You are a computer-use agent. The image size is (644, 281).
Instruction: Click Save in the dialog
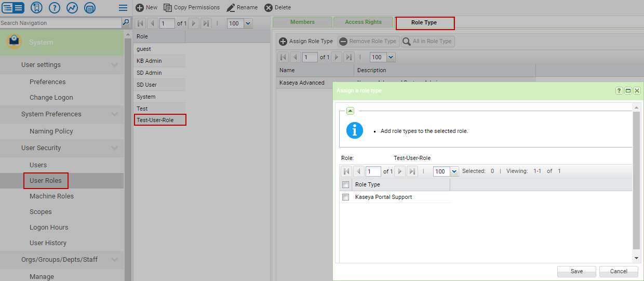pos(576,271)
